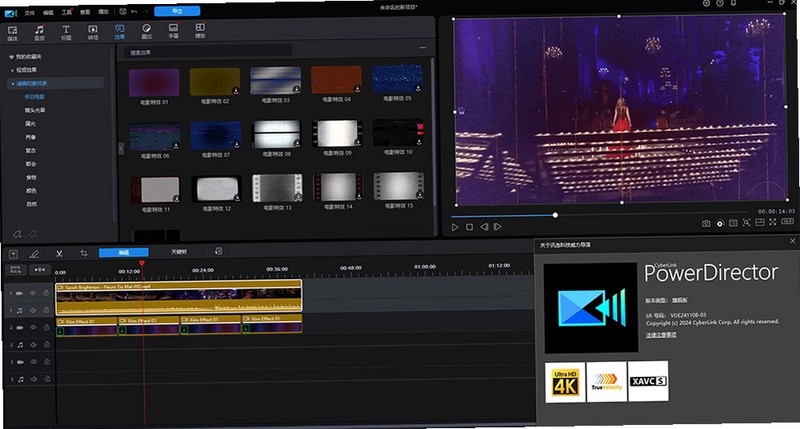Mute audio track 3 speaker
Viewport: 800px width, 429px height.
(34, 379)
